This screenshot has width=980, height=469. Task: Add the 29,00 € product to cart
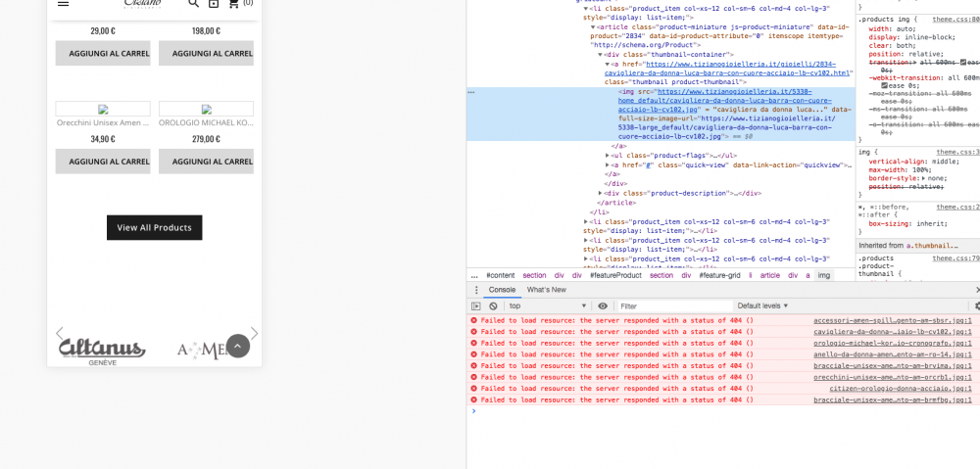pos(103,53)
